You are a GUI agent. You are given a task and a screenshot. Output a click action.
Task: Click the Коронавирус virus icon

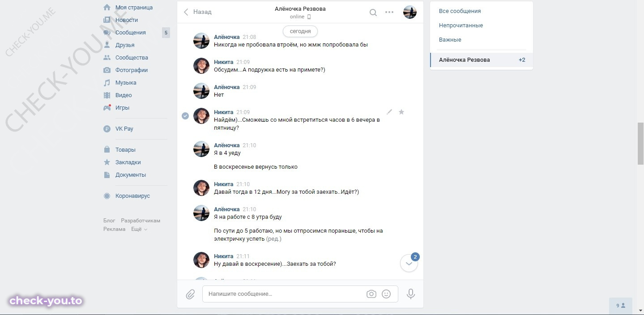pyautogui.click(x=107, y=196)
